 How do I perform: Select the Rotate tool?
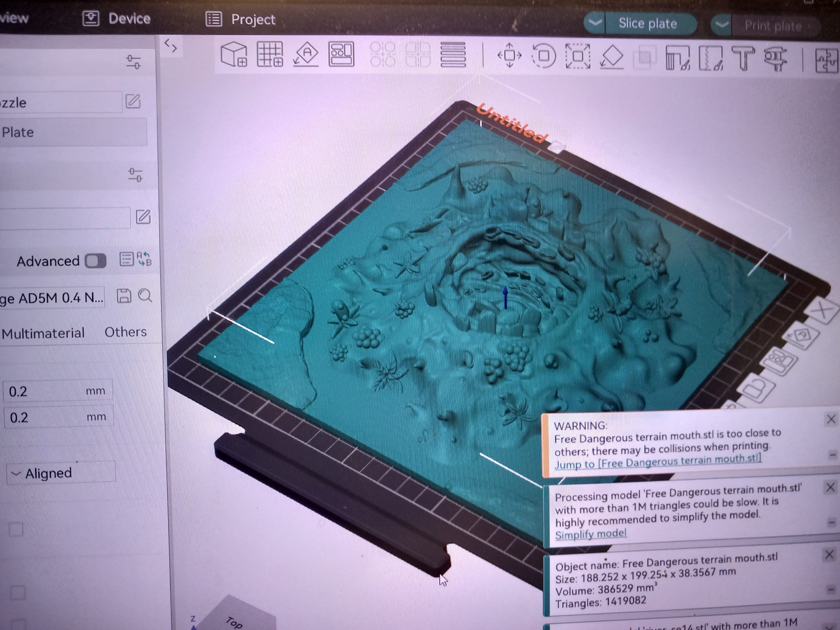[543, 56]
